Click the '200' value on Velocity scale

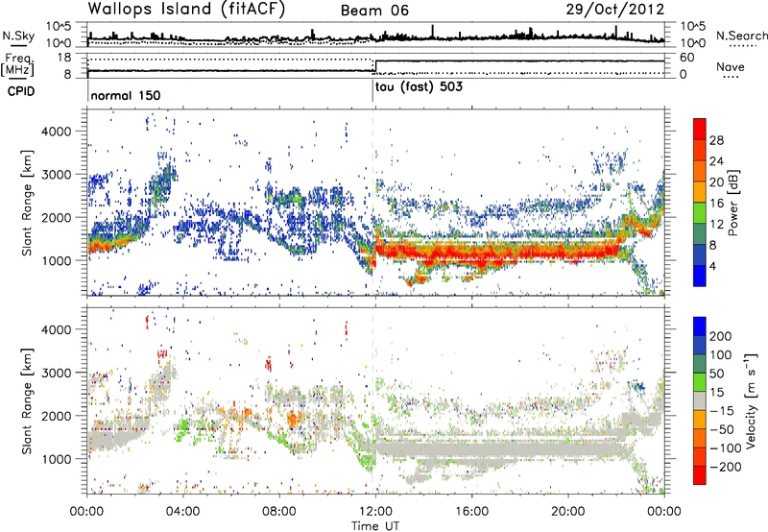721,336
